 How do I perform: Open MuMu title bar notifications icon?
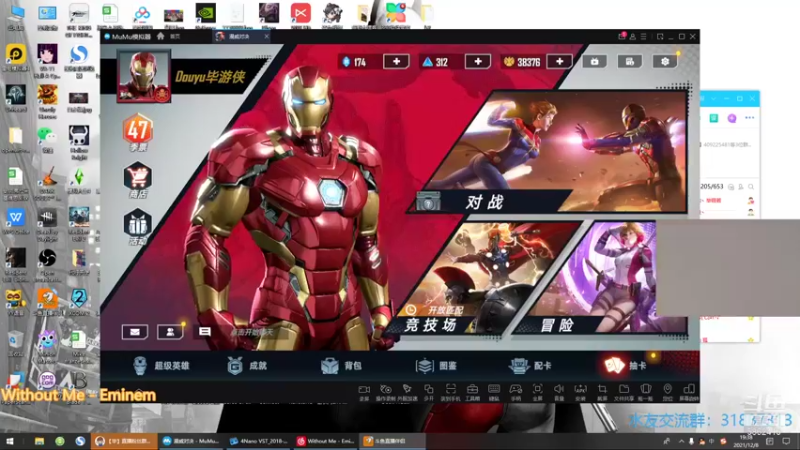[622, 36]
